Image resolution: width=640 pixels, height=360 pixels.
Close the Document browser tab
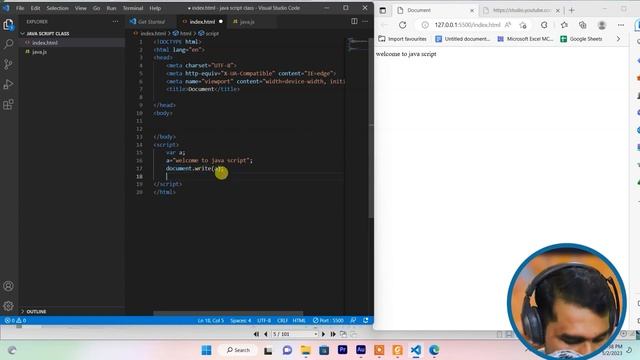pyautogui.click(x=472, y=11)
